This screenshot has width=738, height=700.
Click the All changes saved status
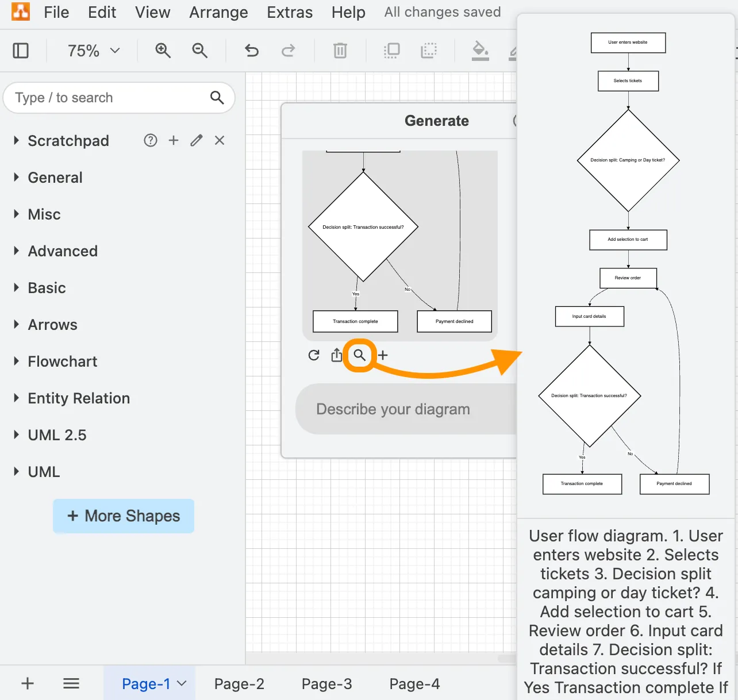point(443,12)
